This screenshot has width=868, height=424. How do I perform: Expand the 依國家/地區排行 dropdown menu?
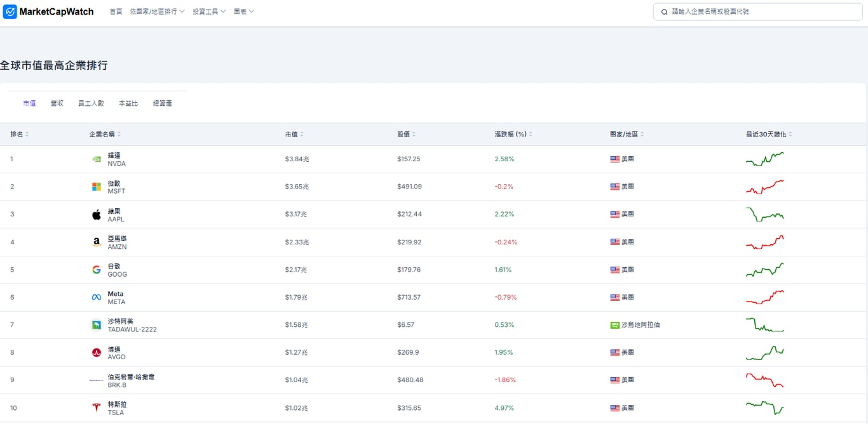coord(157,11)
